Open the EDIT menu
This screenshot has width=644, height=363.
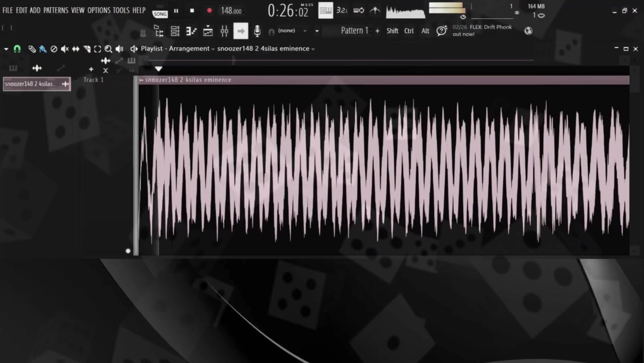(x=21, y=10)
